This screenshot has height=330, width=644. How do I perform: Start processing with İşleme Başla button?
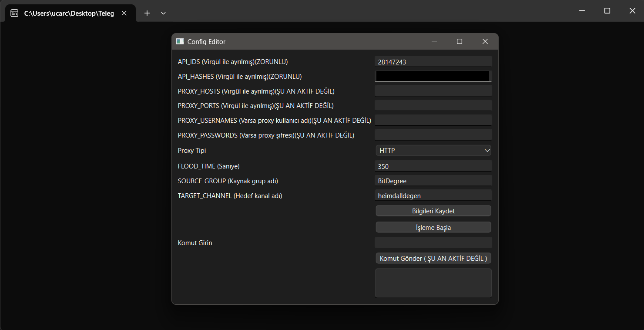click(433, 227)
